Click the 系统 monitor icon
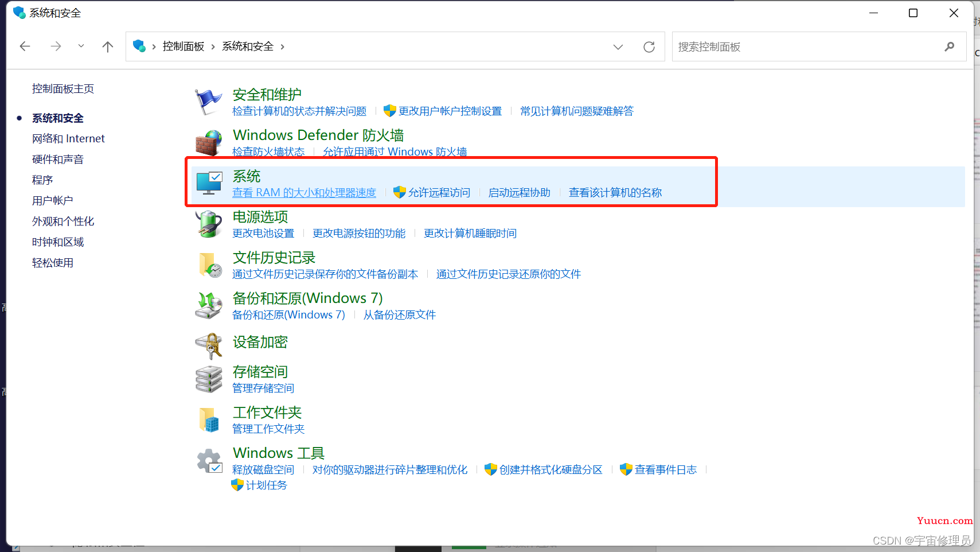This screenshot has width=980, height=552. coord(209,183)
